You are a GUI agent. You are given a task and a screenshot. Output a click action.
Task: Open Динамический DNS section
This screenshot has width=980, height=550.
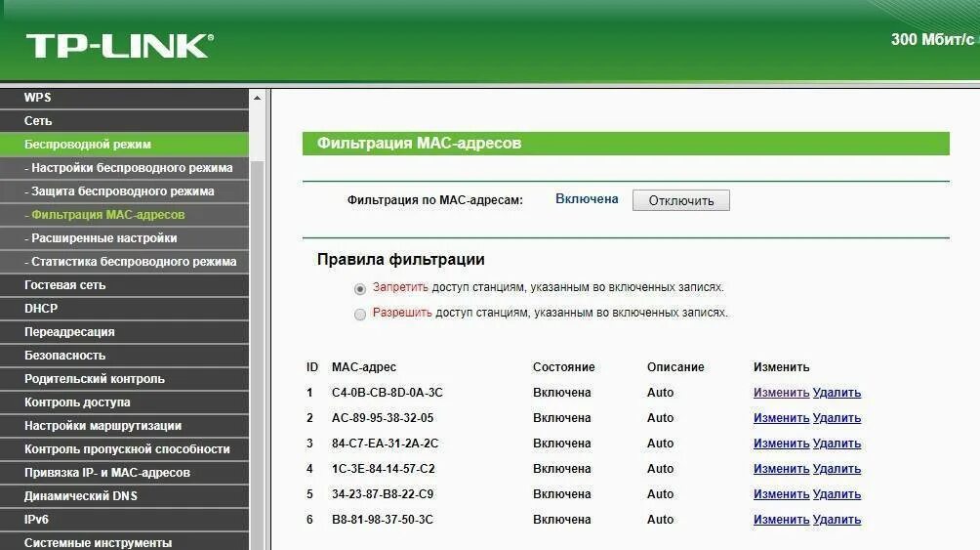point(124,496)
